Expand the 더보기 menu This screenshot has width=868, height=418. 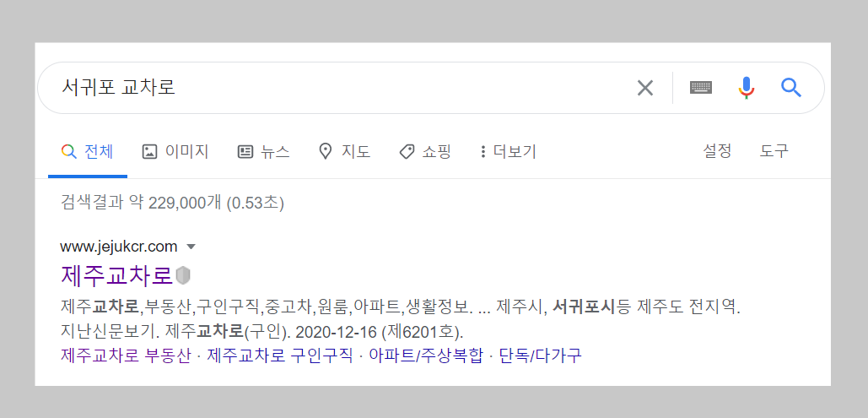[508, 151]
